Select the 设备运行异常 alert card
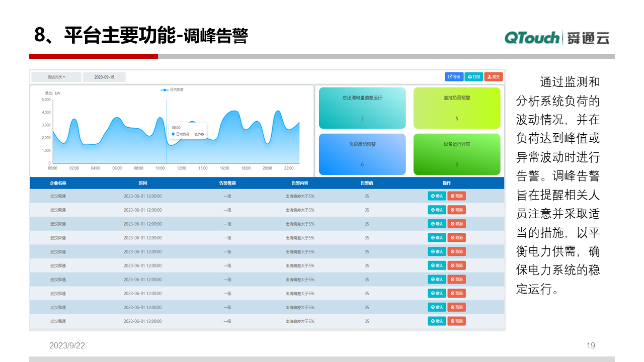 coord(456,154)
